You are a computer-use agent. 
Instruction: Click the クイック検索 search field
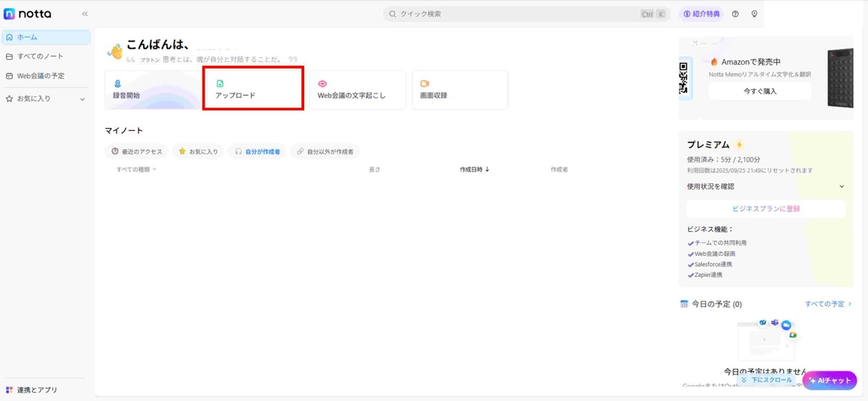(515, 14)
